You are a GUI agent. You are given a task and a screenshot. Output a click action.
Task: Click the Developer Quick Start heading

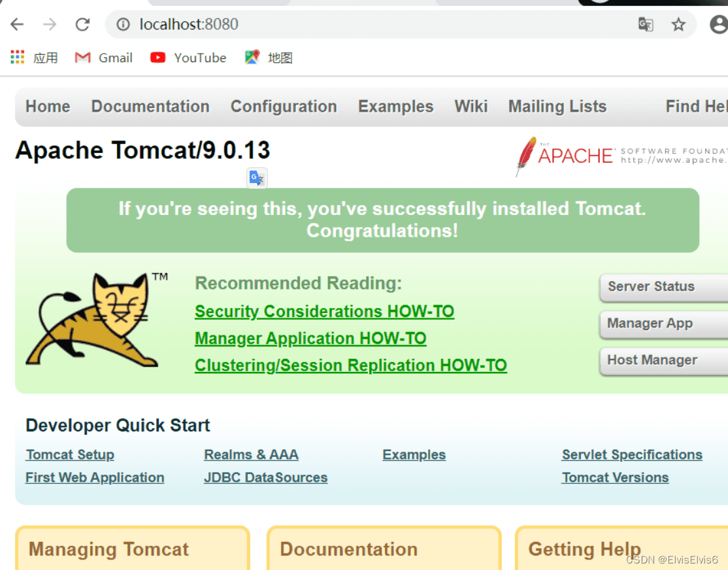click(x=118, y=425)
